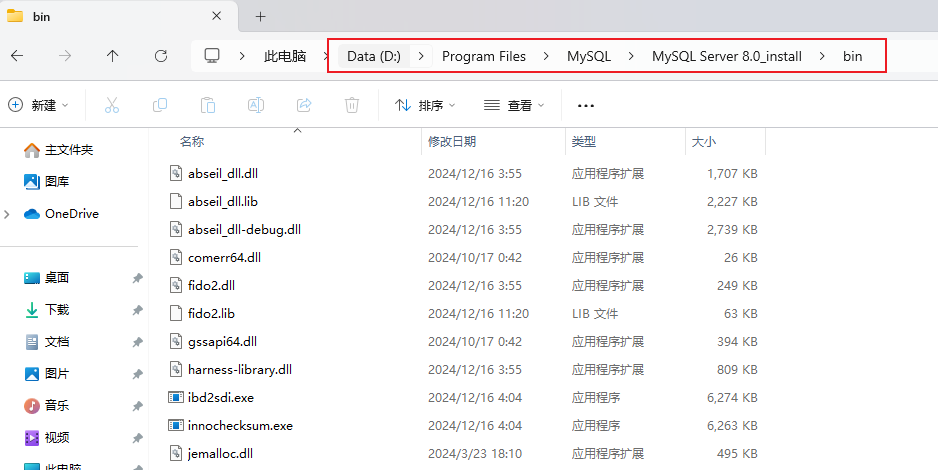Open OneDrive in sidebar
938x470 pixels.
[60, 213]
